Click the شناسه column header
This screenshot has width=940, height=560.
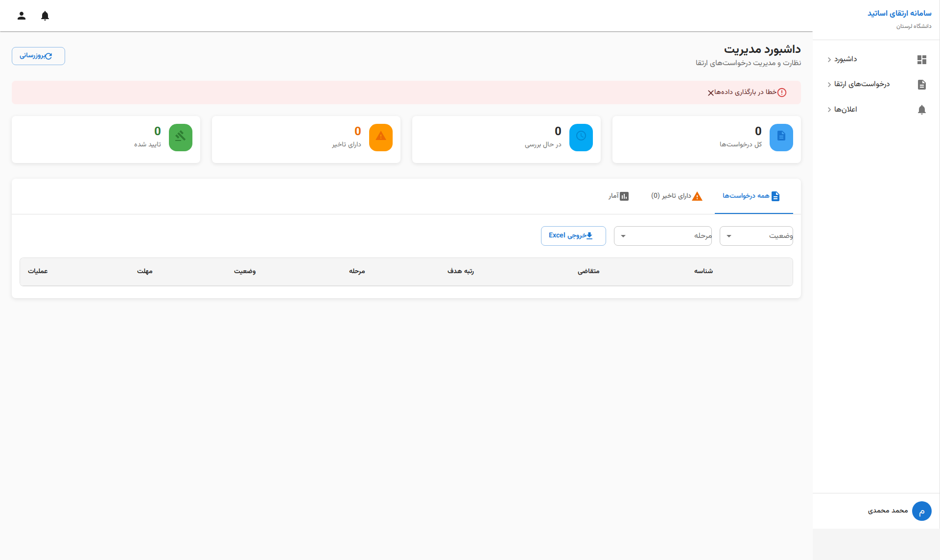click(x=704, y=271)
